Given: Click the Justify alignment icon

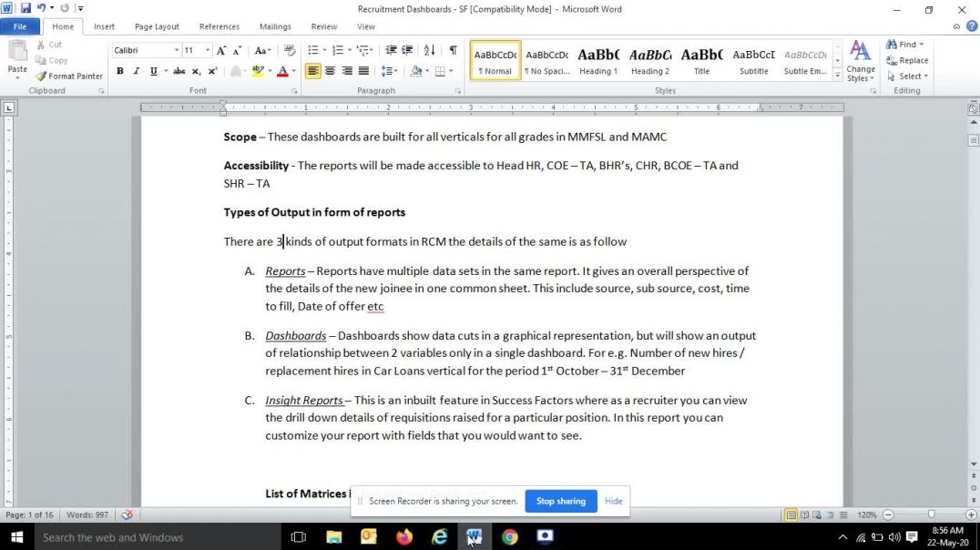Looking at the screenshot, I should click(x=363, y=71).
